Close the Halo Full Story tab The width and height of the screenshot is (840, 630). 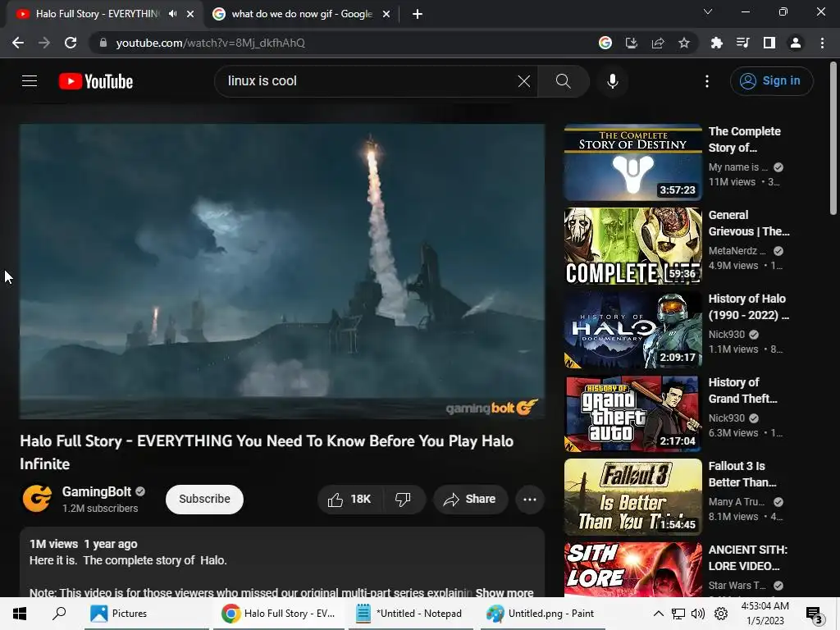(190, 14)
